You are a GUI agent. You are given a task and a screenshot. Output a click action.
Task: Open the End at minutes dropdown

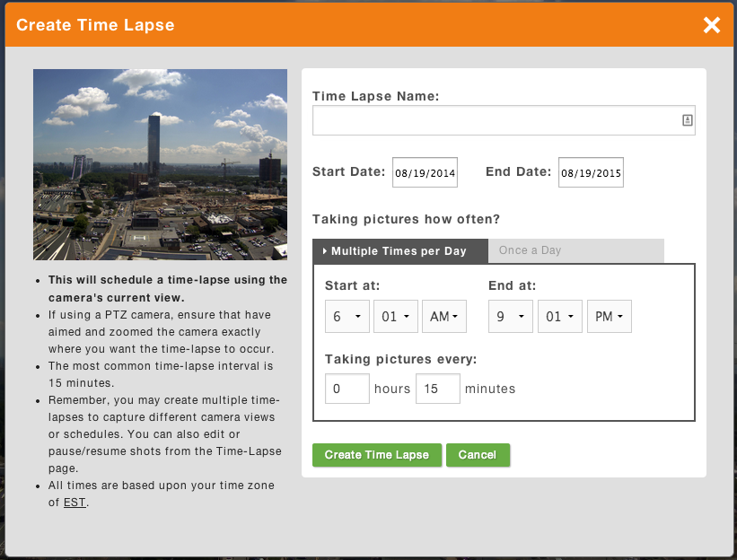(x=560, y=317)
